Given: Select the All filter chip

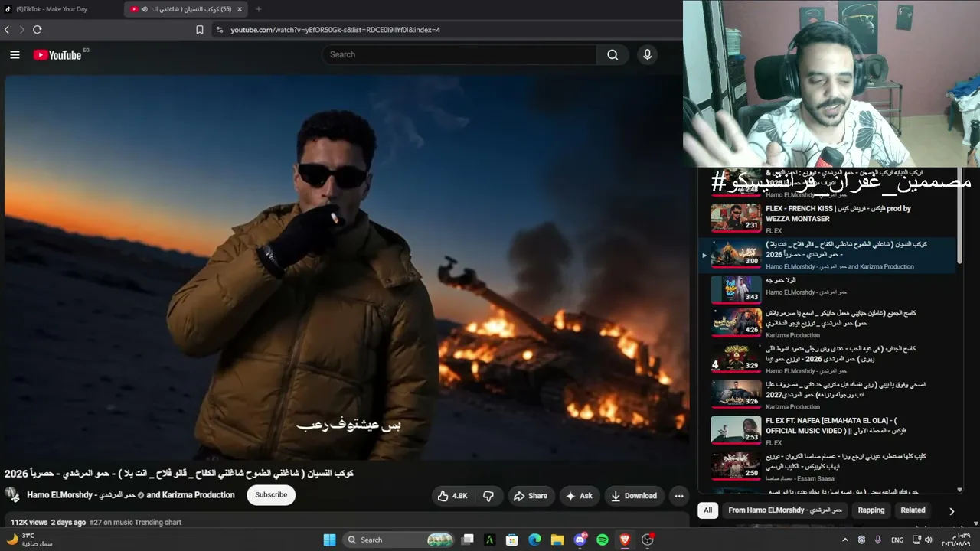Looking at the screenshot, I should coord(708,510).
